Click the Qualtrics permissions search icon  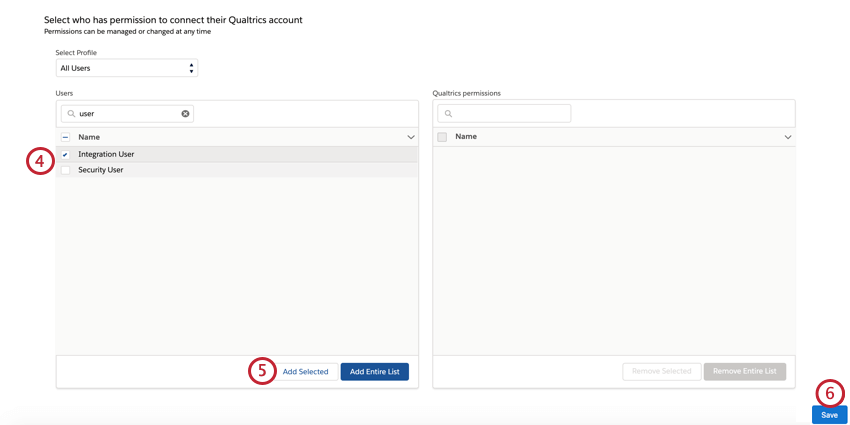448,114
